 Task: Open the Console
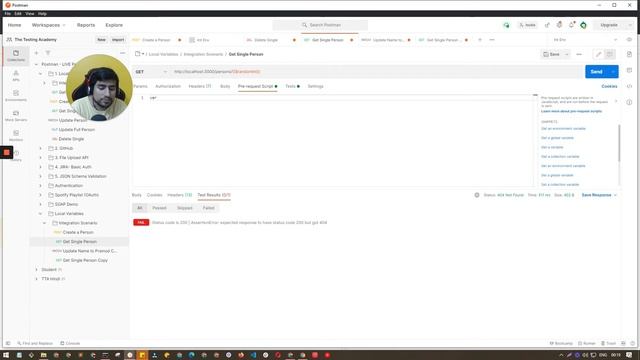pyautogui.click(x=70, y=343)
